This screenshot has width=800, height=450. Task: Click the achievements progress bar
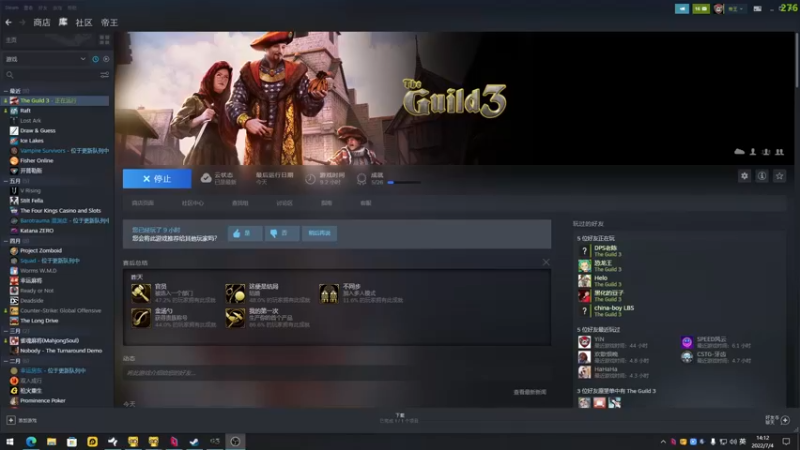[x=404, y=182]
